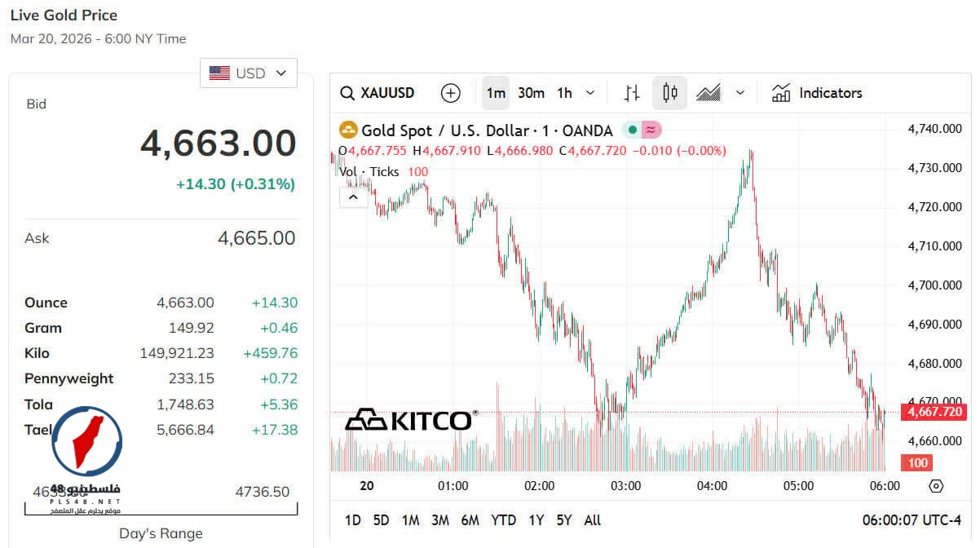Open the USD currency dropdown

point(249,73)
